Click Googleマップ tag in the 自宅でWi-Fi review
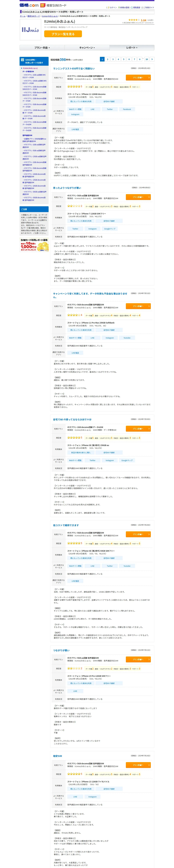174x868 pixels. (127, 460)
